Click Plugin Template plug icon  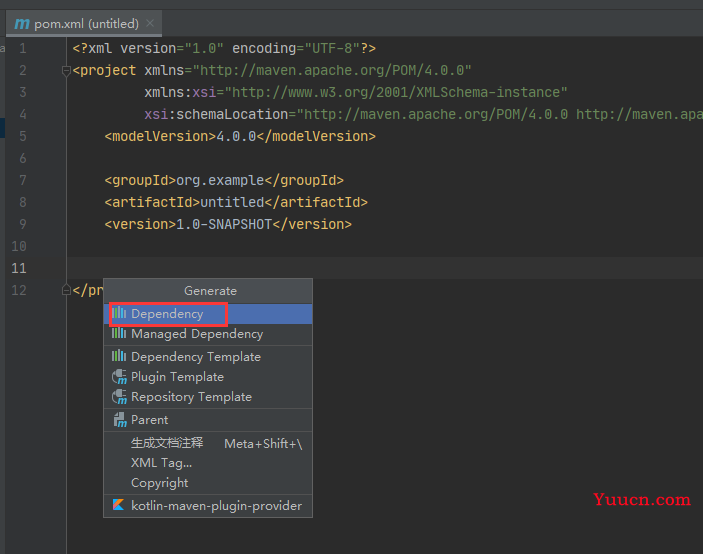tap(119, 377)
